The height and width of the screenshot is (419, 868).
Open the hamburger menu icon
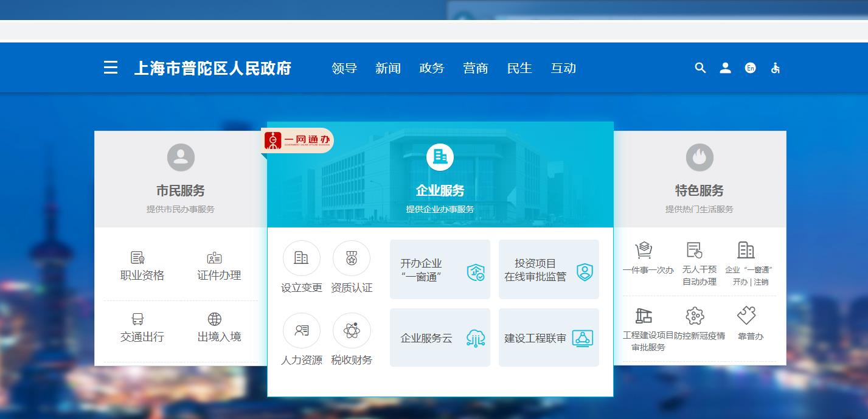[111, 68]
